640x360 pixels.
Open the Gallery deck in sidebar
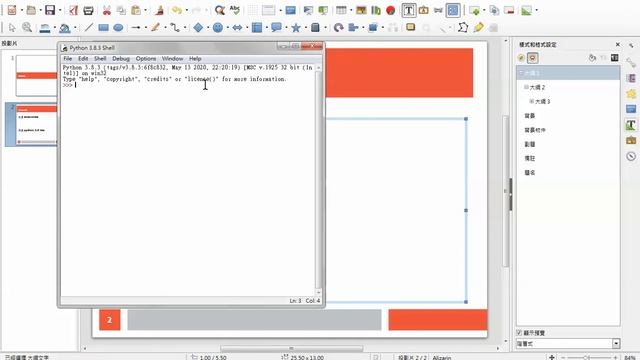pyautogui.click(x=631, y=140)
